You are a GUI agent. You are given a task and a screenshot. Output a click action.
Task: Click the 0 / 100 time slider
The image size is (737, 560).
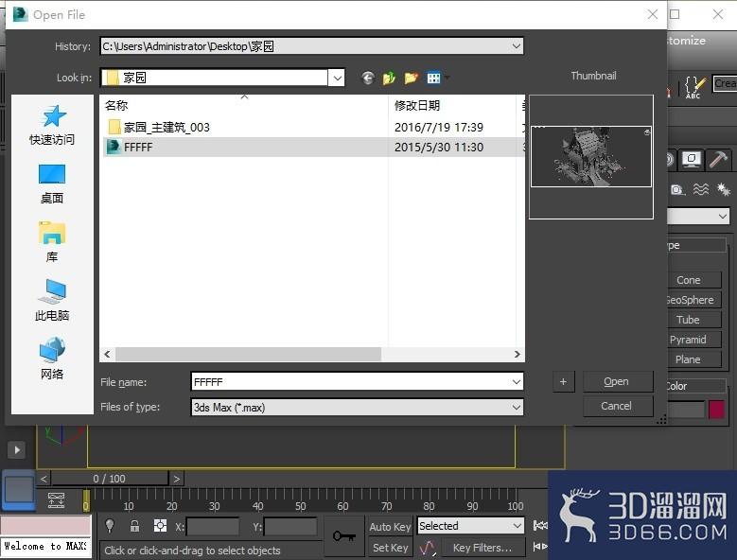[x=110, y=479]
